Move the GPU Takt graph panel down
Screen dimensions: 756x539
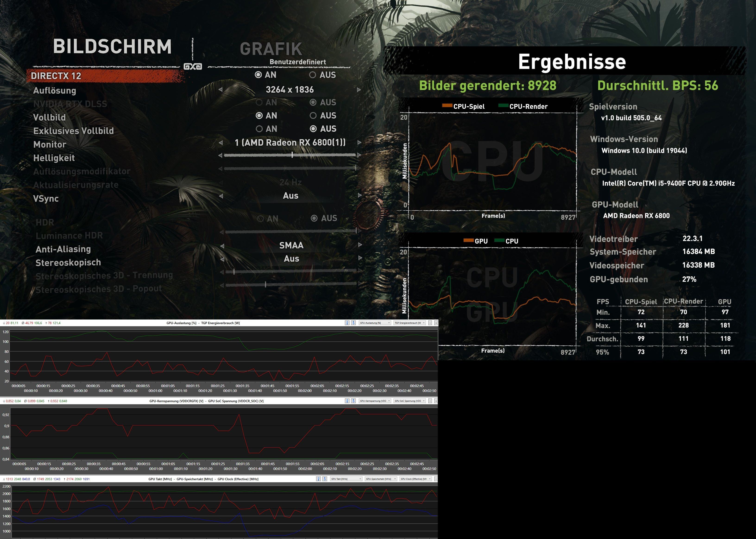coord(324,479)
